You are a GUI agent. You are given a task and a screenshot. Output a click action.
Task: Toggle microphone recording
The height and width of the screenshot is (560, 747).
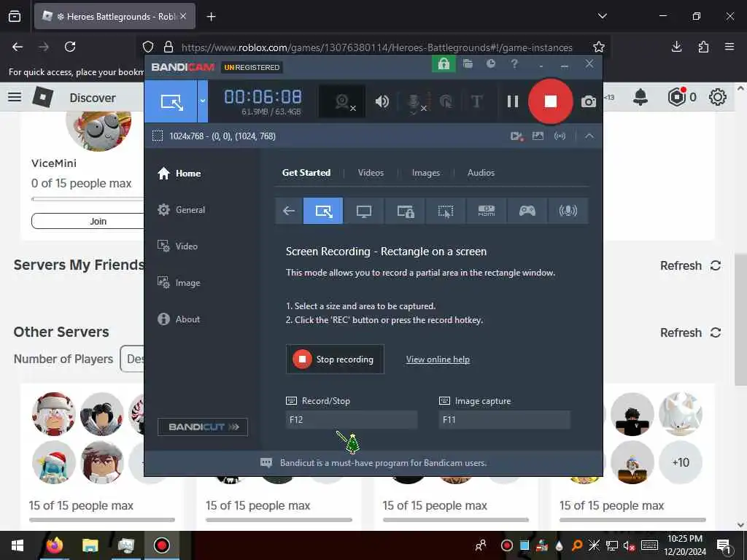414,101
